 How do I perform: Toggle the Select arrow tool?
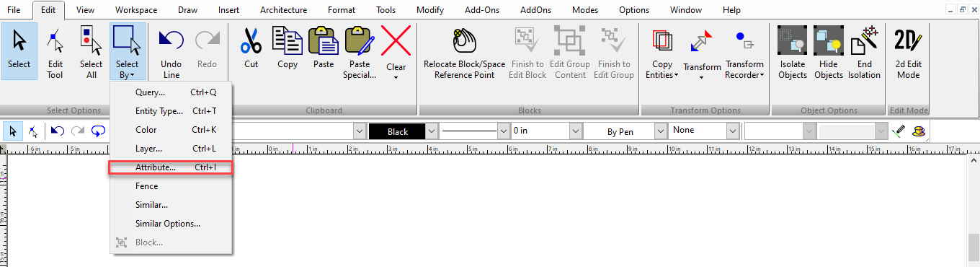(19, 51)
